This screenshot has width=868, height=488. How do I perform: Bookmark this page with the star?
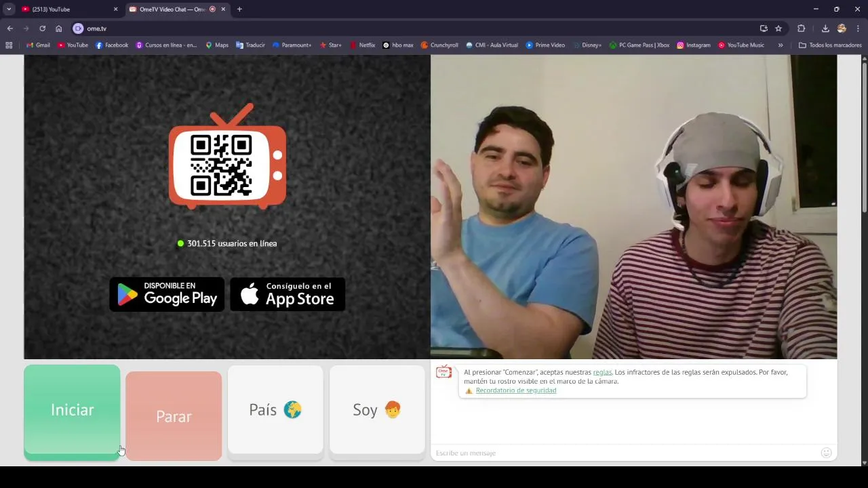[778, 28]
